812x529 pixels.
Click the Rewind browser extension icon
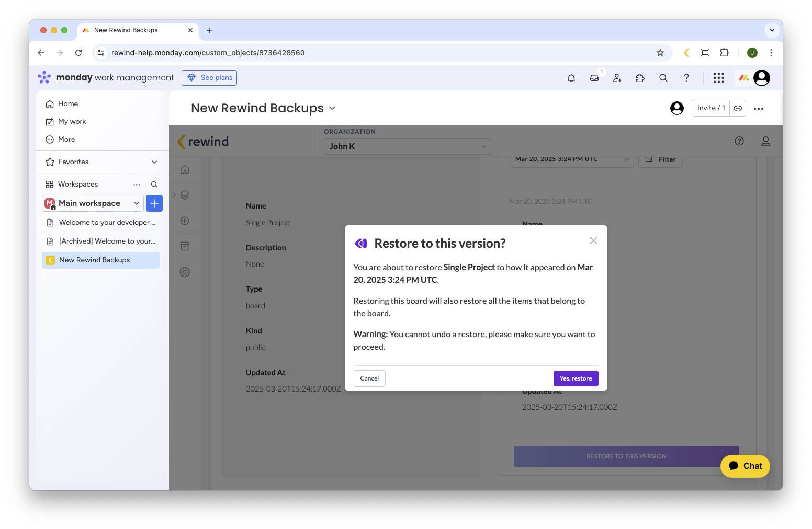coord(686,53)
